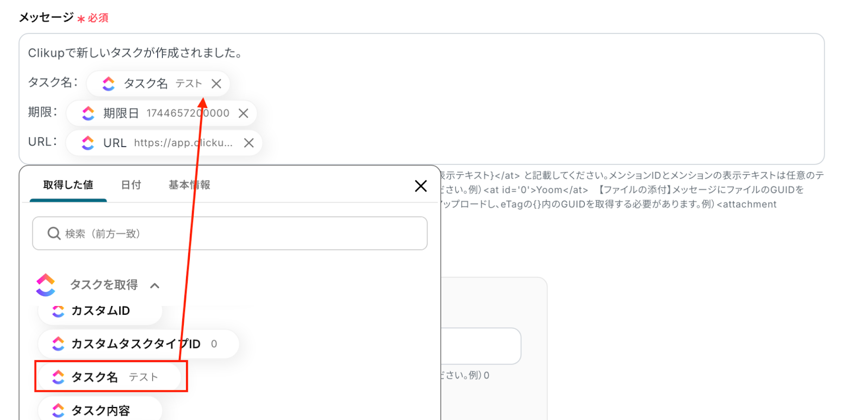The width and height of the screenshot is (868, 420).
Task: Click the メッセージ field label
Action: (47, 17)
